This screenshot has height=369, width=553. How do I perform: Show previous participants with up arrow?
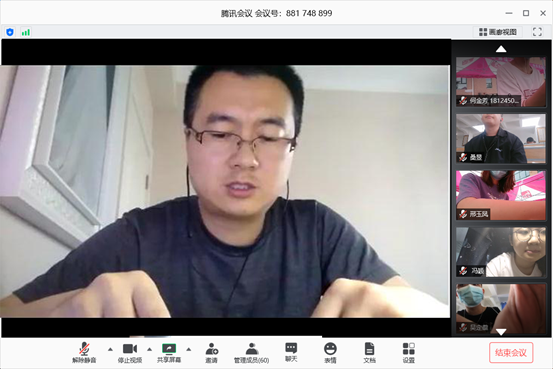[x=501, y=49]
